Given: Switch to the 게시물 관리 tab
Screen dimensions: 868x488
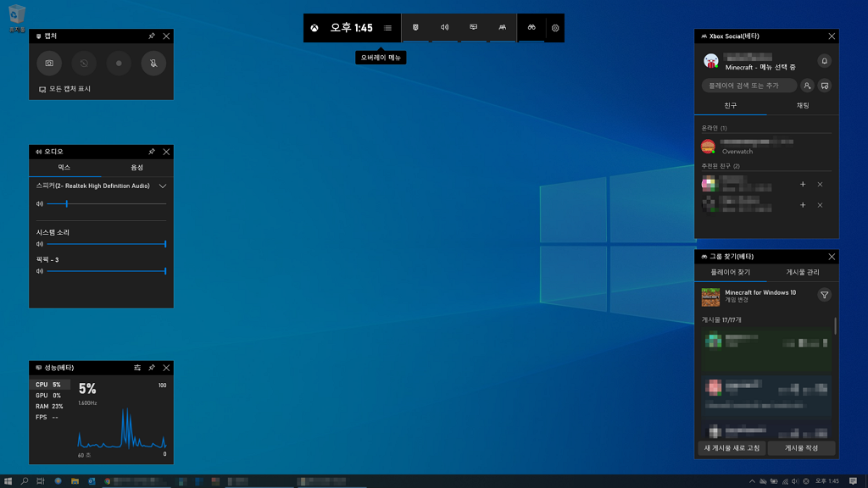Looking at the screenshot, I should (803, 272).
